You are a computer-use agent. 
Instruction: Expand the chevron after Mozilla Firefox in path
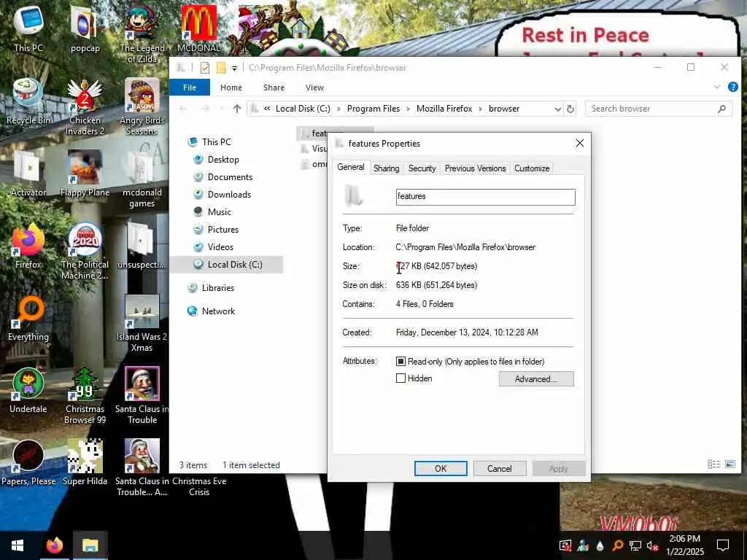pyautogui.click(x=480, y=109)
